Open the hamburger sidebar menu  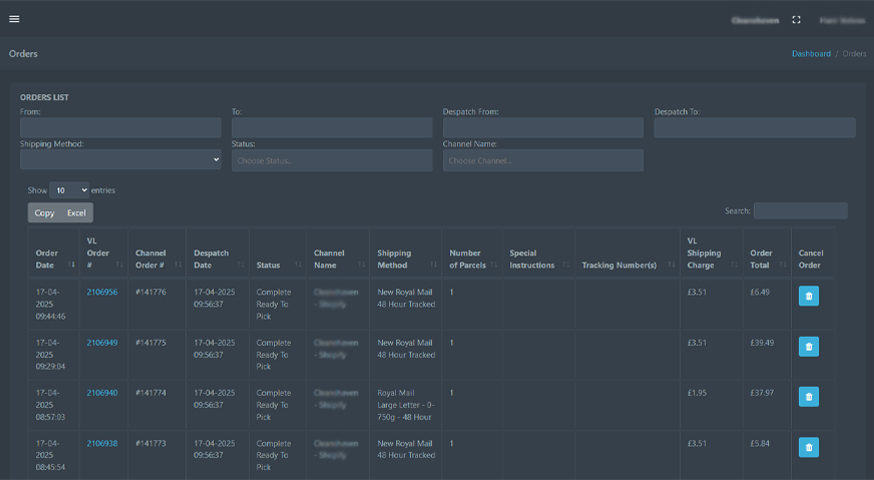14,19
